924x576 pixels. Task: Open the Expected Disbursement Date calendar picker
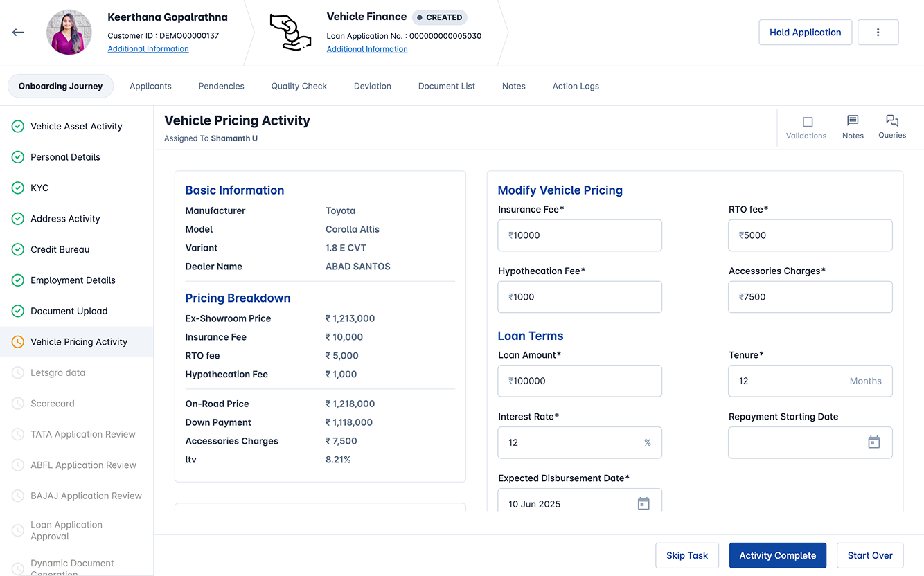643,504
